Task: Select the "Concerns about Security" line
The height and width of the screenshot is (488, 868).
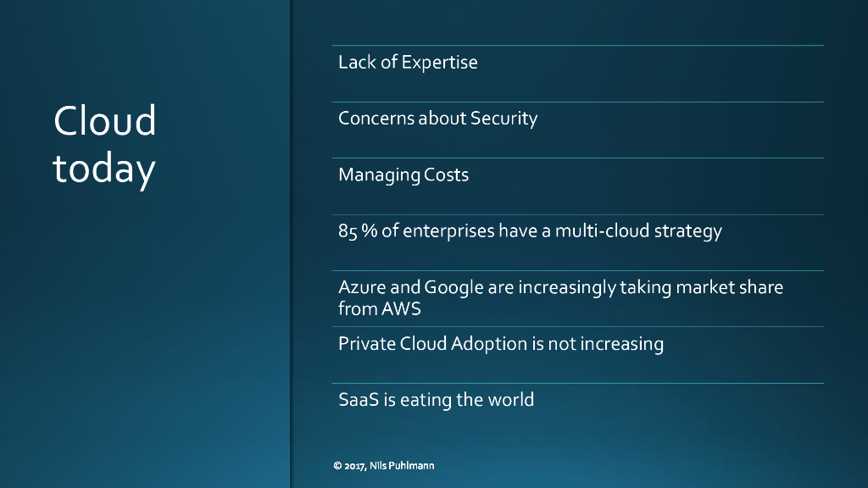Action: (437, 119)
